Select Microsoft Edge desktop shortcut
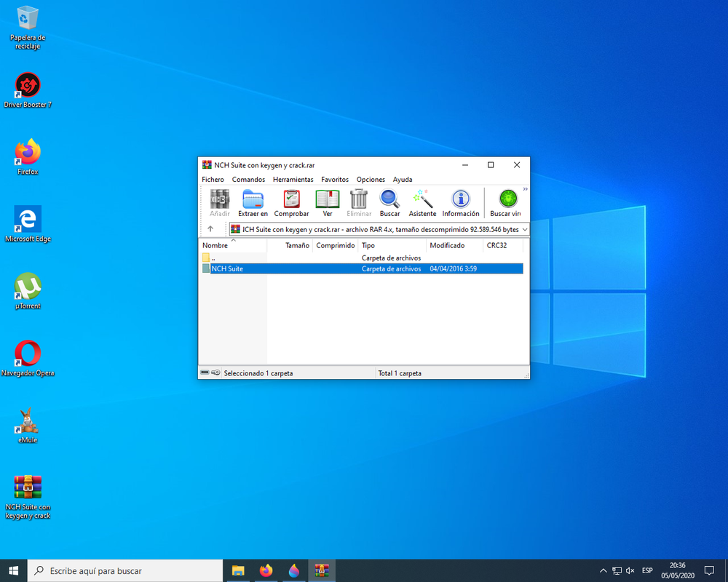This screenshot has width=728, height=582. coord(28,224)
